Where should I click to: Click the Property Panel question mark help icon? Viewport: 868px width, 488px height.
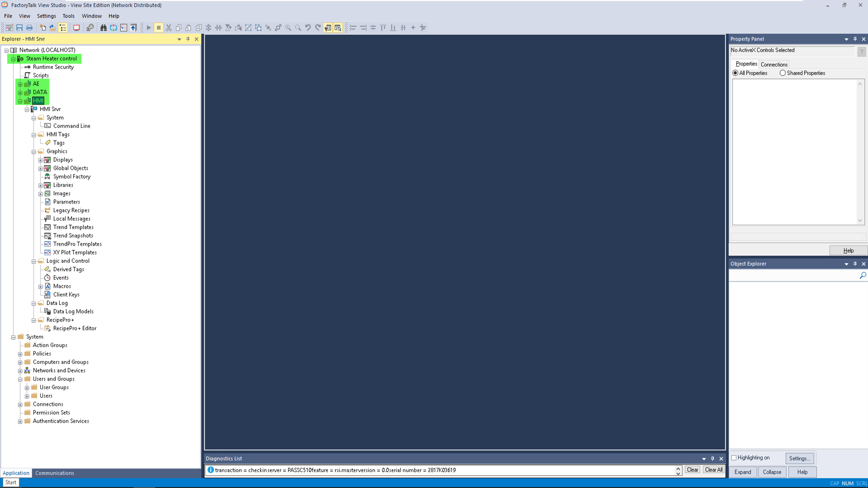(x=861, y=52)
